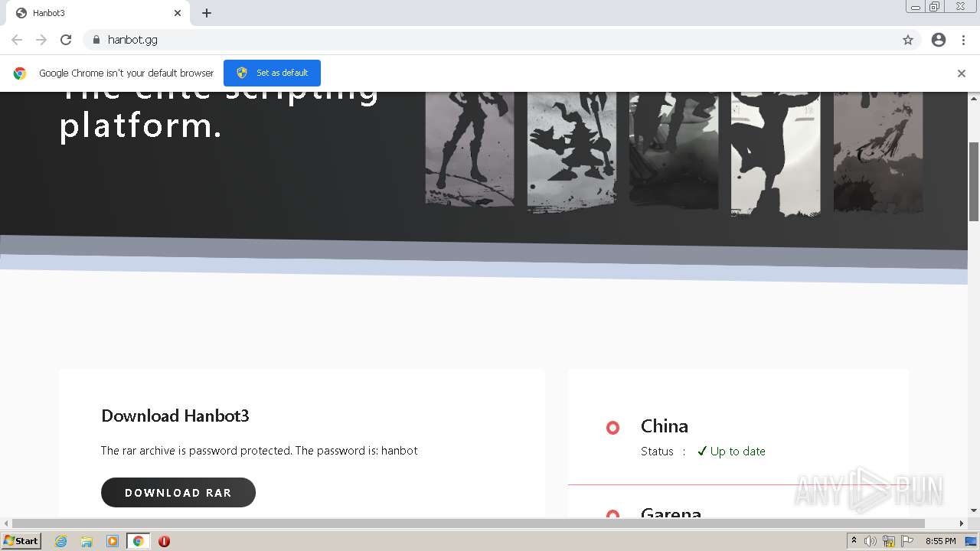Screen dimensions: 980x551
Task: Click the browser back arrow
Action: tap(17, 40)
